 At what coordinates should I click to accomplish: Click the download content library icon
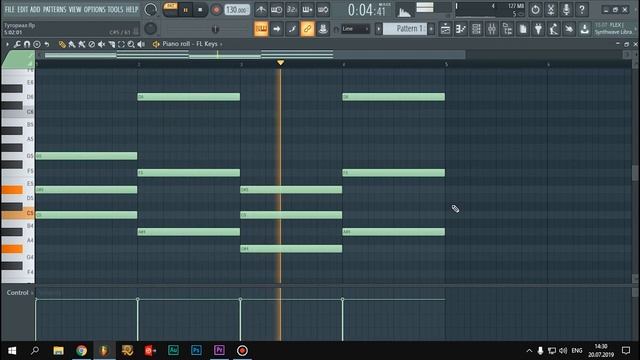click(x=584, y=29)
